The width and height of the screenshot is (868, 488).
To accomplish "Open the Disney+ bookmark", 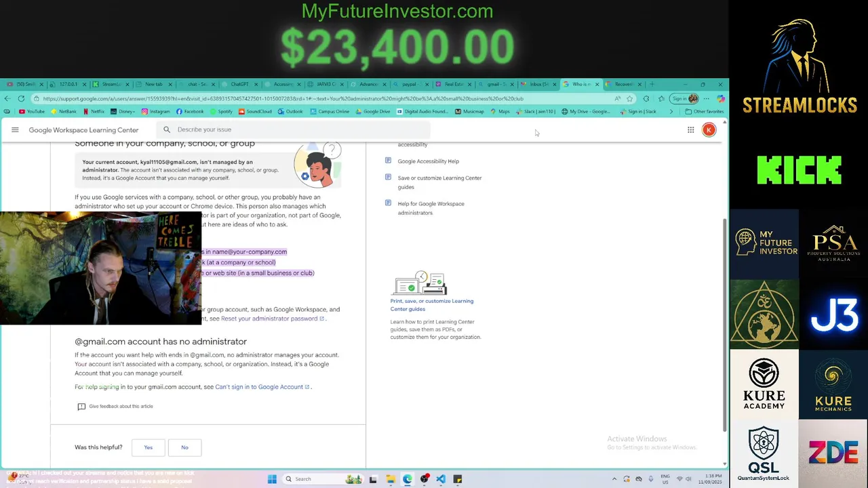I will (x=123, y=111).
